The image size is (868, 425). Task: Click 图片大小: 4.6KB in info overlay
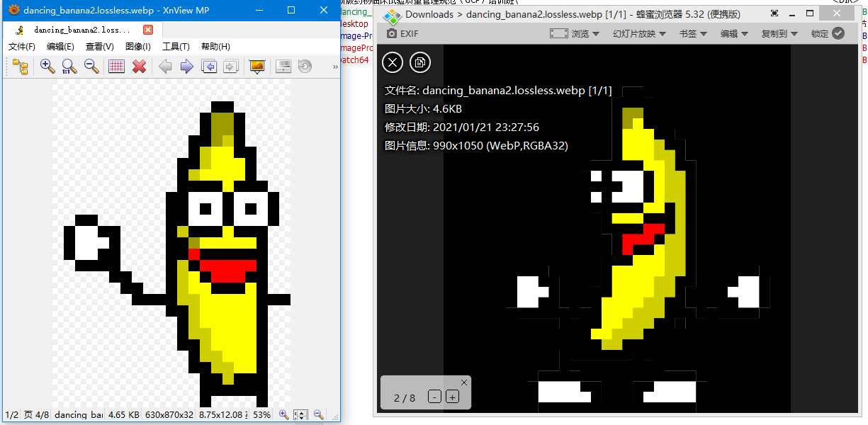(423, 109)
